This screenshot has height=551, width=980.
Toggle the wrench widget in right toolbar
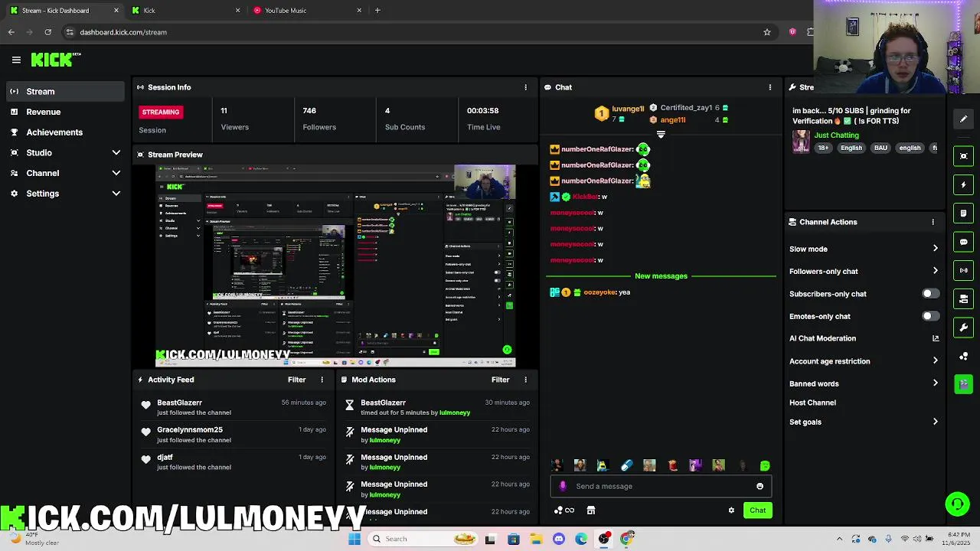[963, 328]
